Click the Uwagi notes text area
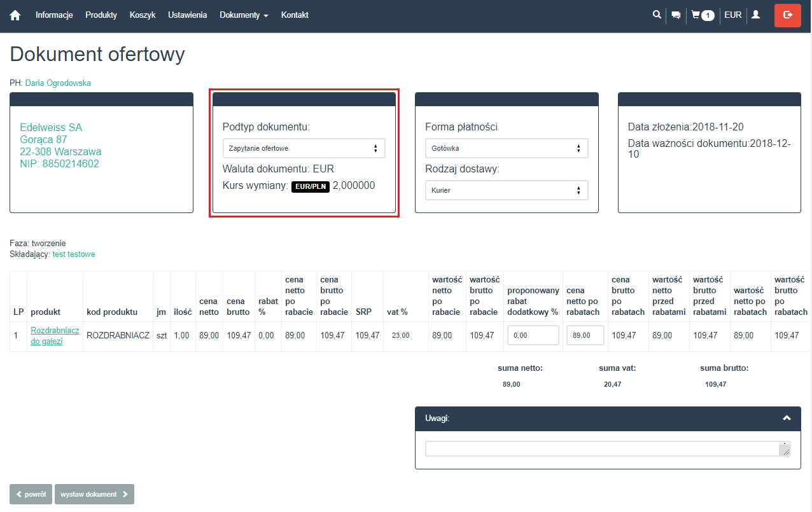Viewport: 812px width, 512px height. [x=602, y=449]
